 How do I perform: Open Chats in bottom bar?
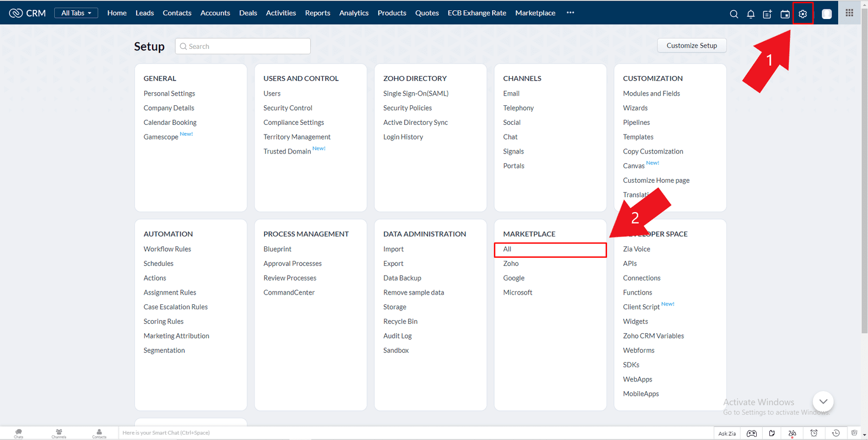[x=18, y=433]
